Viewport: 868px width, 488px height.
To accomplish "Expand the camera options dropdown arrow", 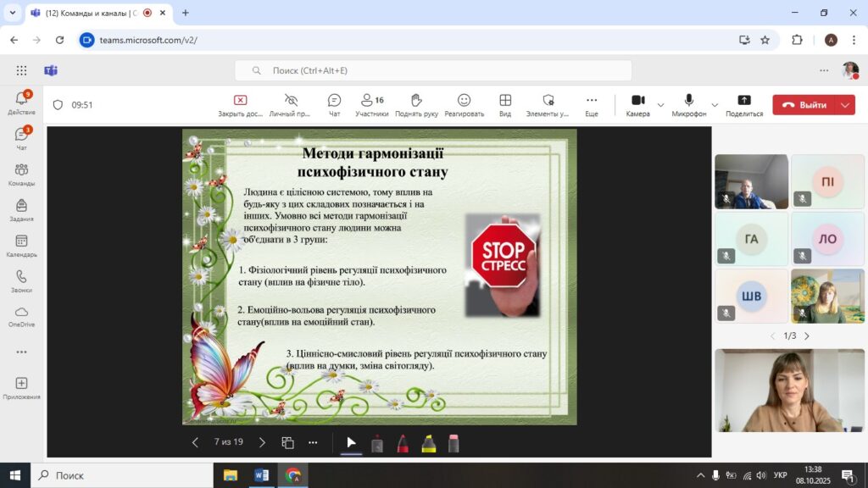I will (x=660, y=105).
